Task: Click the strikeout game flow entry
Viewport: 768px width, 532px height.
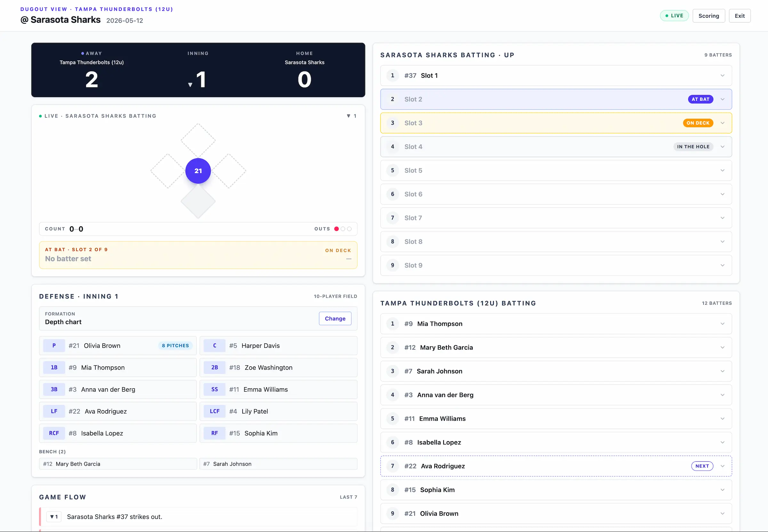Action: (198, 517)
